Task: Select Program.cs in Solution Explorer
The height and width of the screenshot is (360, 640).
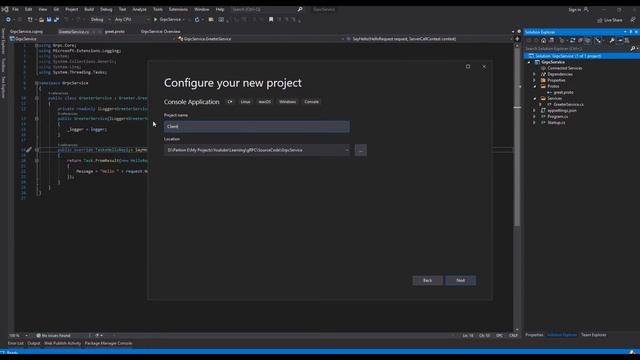Action: (558, 117)
